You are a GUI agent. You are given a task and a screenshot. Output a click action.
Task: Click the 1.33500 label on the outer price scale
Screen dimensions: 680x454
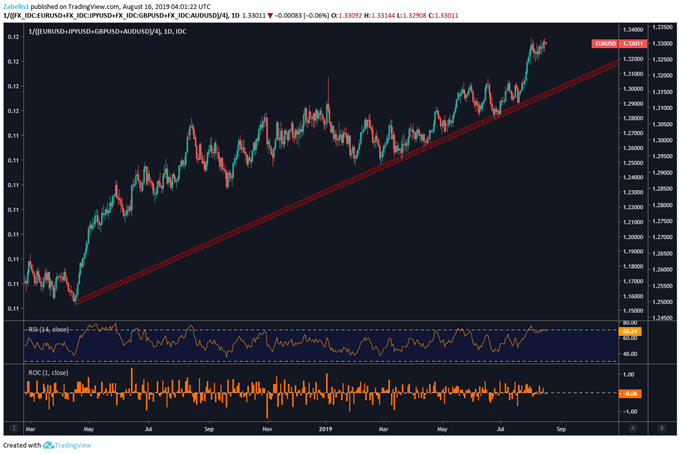click(x=662, y=27)
